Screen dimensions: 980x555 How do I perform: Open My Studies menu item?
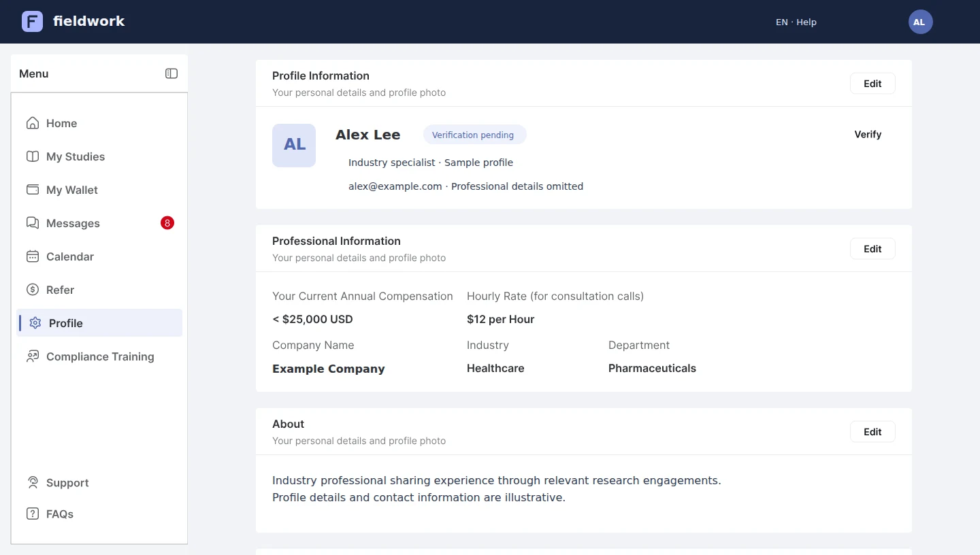pyautogui.click(x=99, y=156)
